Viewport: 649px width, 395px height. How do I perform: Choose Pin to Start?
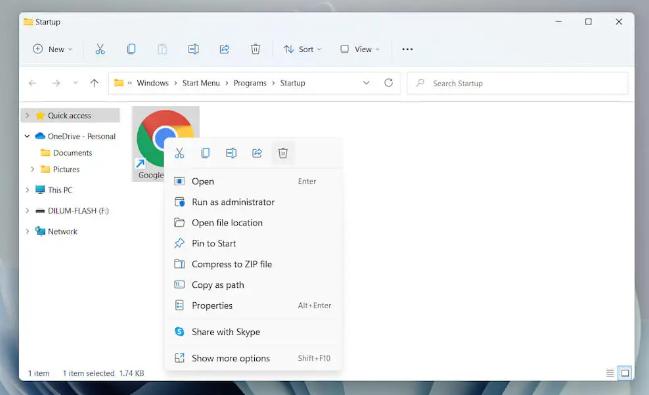[x=253, y=243]
